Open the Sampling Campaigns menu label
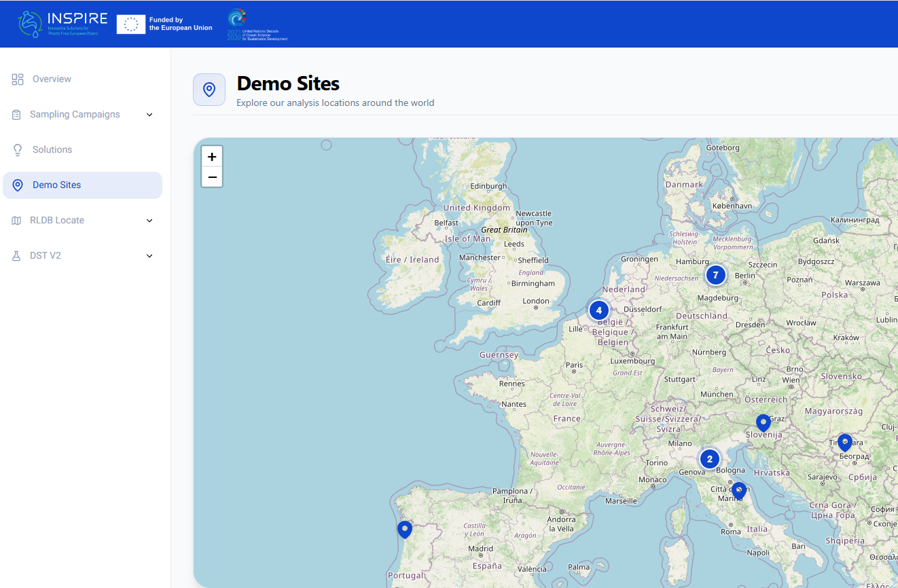 pos(75,115)
